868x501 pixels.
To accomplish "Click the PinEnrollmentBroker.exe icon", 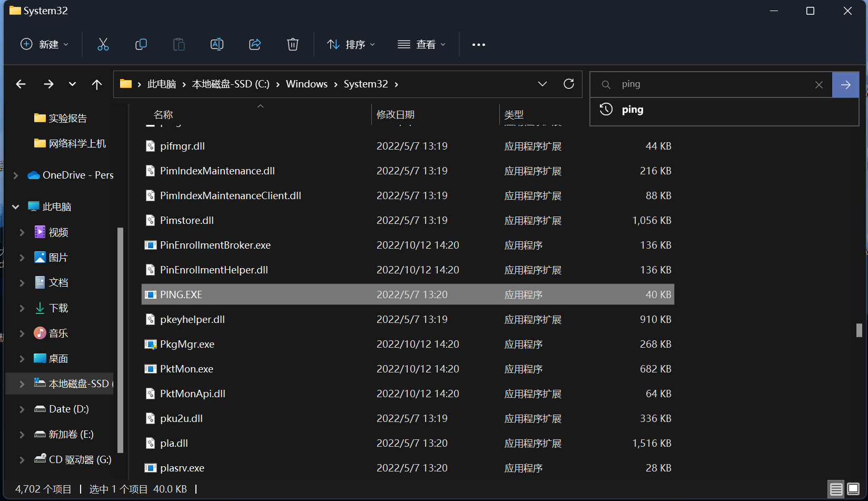I will [151, 245].
